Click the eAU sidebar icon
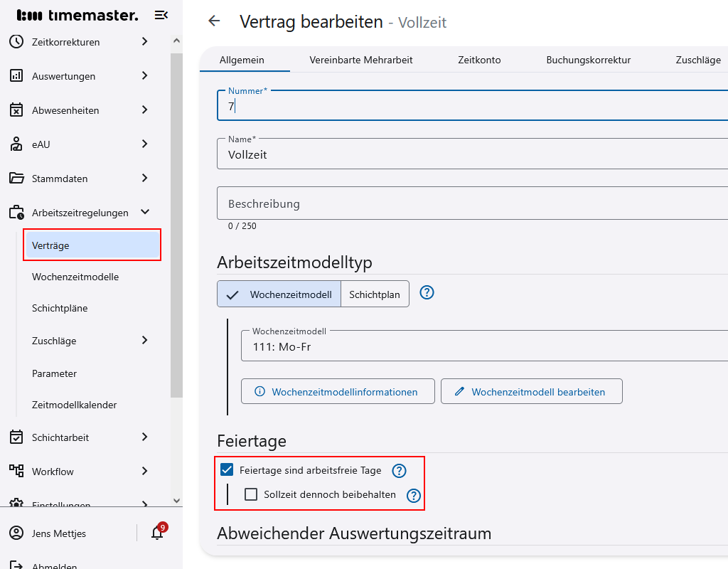This screenshot has width=728, height=569. coord(16,144)
